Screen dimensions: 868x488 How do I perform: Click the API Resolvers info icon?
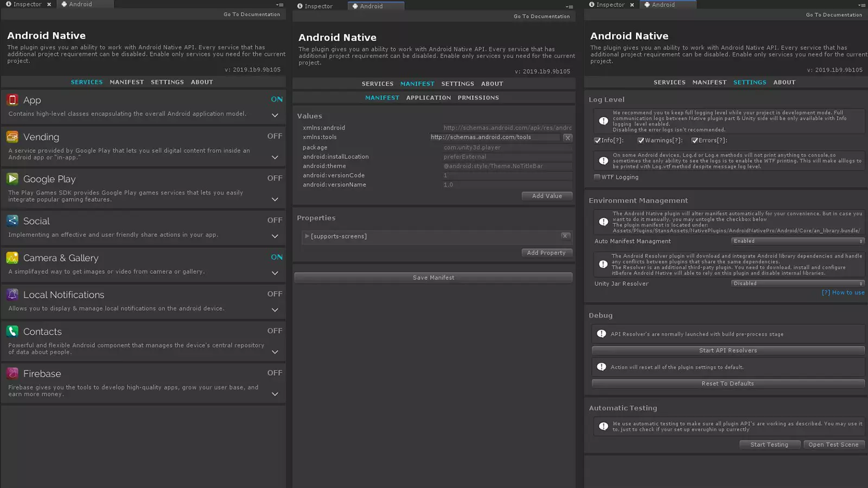click(602, 334)
